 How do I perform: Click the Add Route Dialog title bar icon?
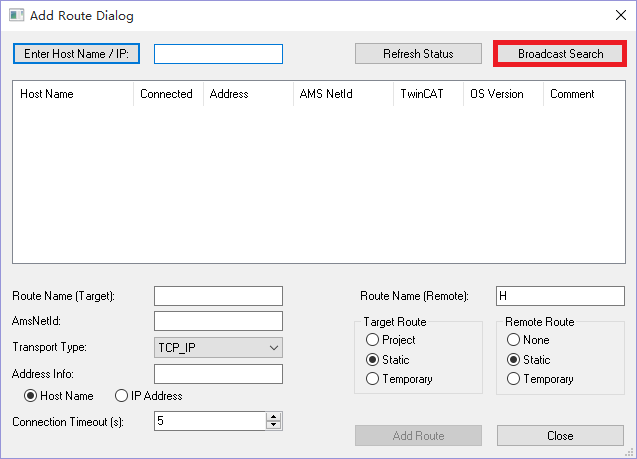pyautogui.click(x=17, y=16)
